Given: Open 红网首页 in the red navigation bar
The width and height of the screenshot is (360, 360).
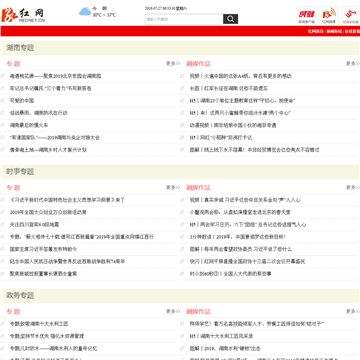Looking at the screenshot, I should 315,31.
